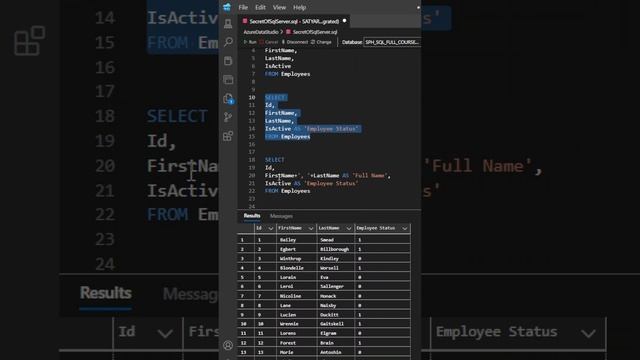Click Change connection in the query toolbar
The width and height of the screenshot is (640, 360).
coord(321,42)
